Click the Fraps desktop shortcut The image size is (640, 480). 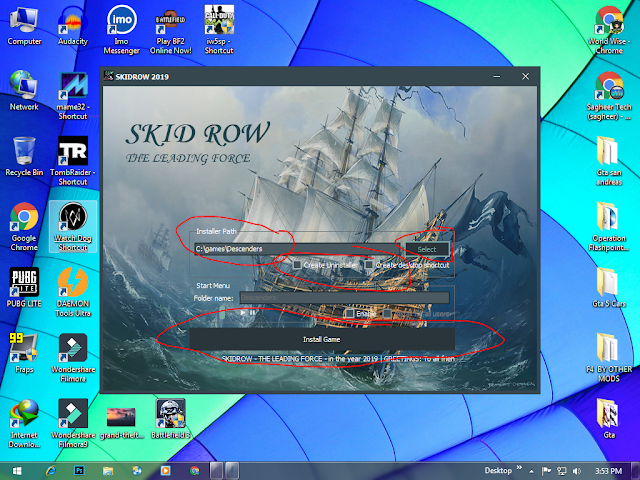tap(24, 353)
